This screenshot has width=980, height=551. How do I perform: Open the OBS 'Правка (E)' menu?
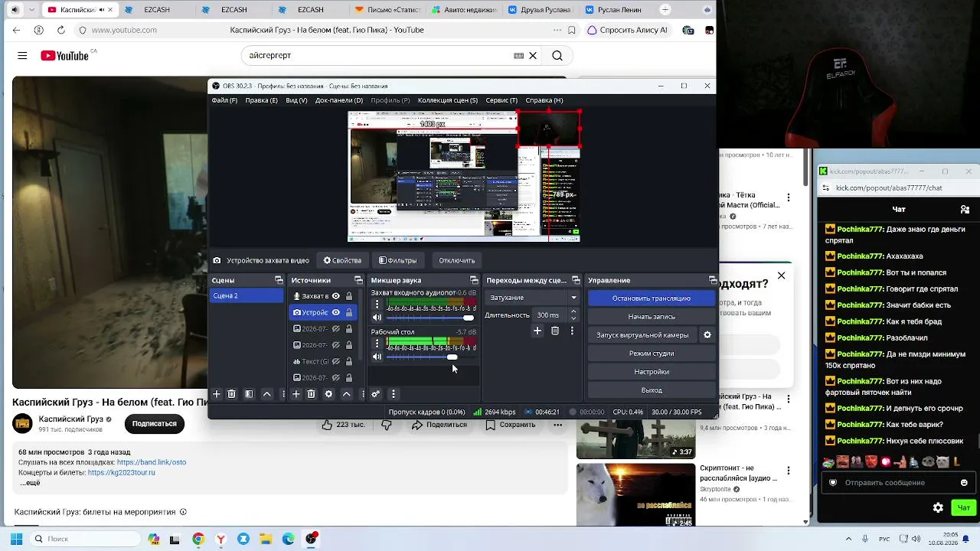click(x=261, y=100)
